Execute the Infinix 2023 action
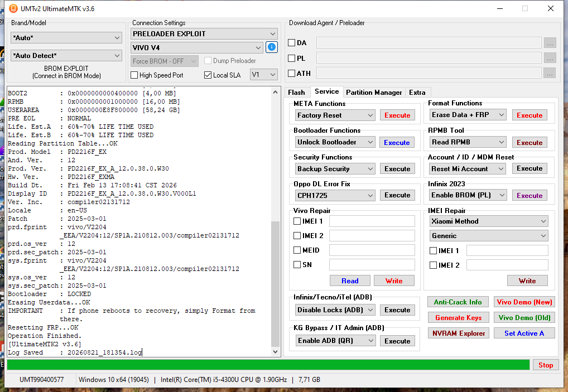 pos(530,196)
